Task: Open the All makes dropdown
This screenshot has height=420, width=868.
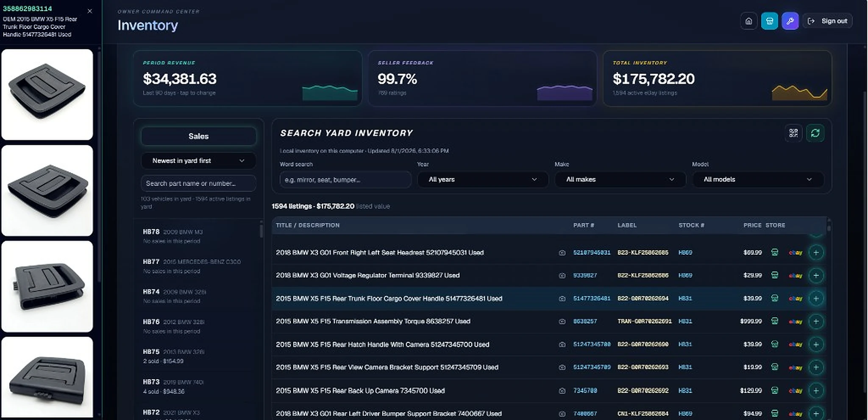Action: [x=620, y=179]
